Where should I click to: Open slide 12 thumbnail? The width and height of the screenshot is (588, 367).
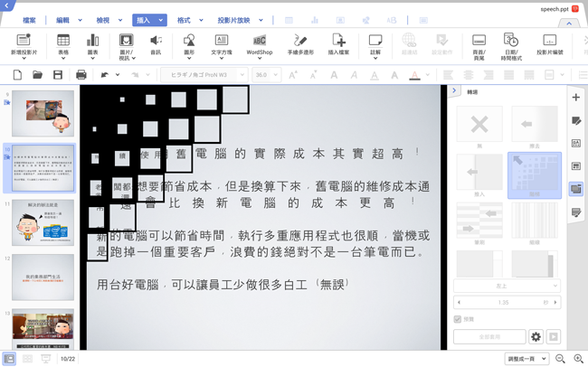(43, 277)
